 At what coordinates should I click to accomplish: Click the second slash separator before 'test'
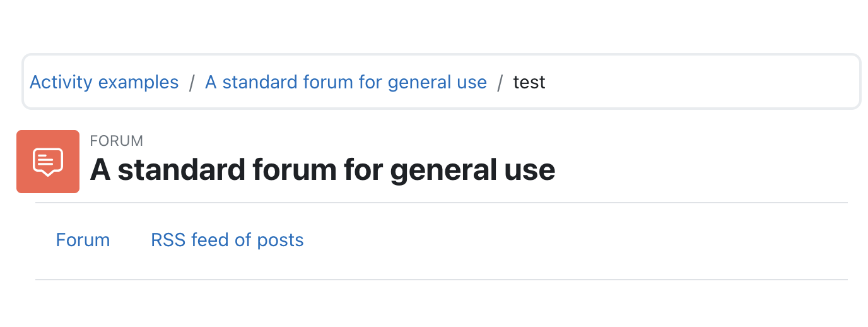click(x=500, y=83)
